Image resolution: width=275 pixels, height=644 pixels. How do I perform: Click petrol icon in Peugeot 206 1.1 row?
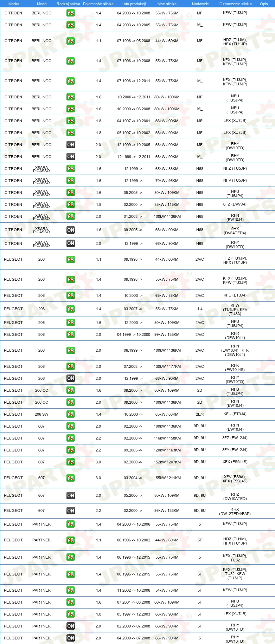[71, 260]
